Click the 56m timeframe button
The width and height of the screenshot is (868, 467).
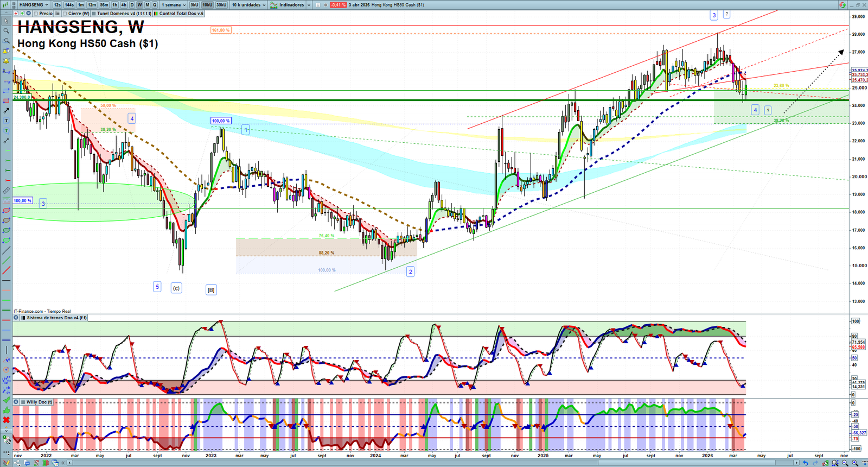104,5
